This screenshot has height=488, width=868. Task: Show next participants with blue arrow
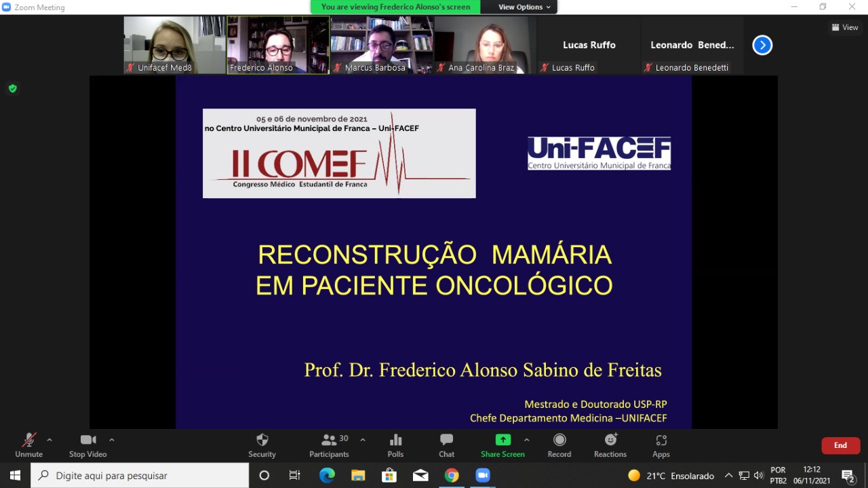tap(762, 45)
